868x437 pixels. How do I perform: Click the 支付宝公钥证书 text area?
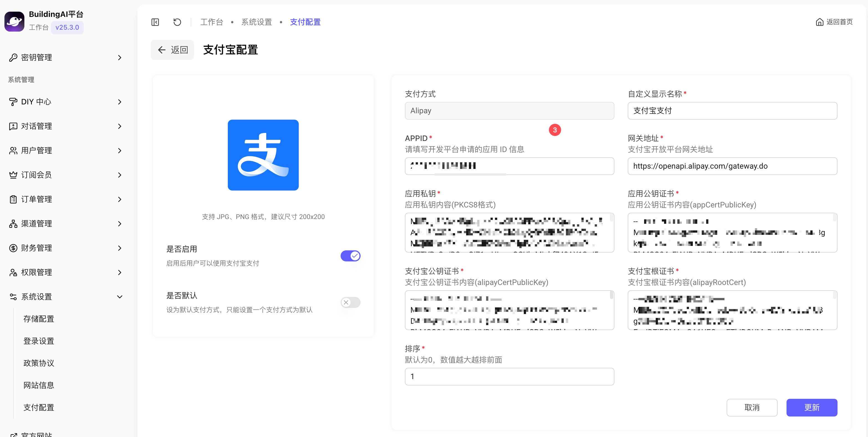coord(509,310)
